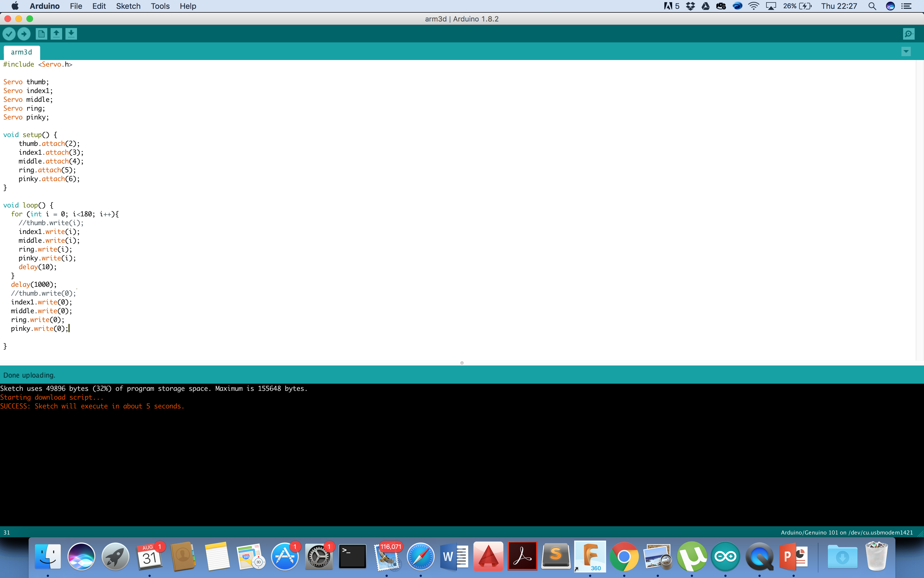This screenshot has width=924, height=578.
Task: Open QuickTime Player in the Dock
Action: point(760,557)
